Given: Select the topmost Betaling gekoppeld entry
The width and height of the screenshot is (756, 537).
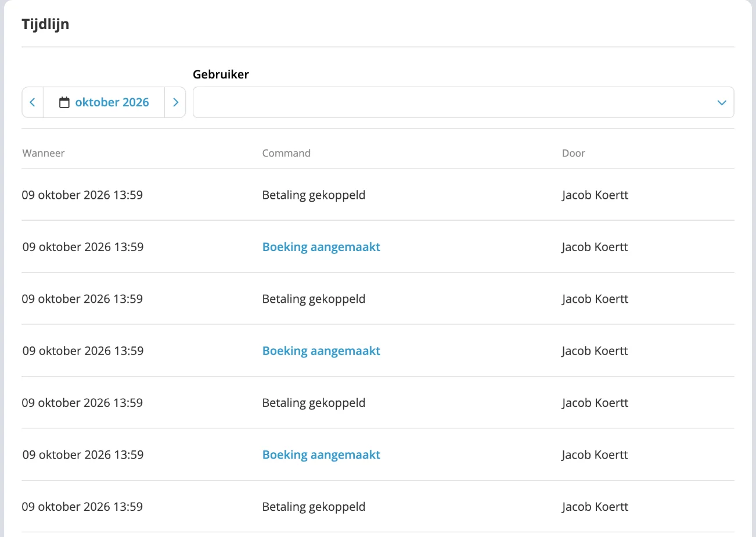Looking at the screenshot, I should click(x=314, y=195).
